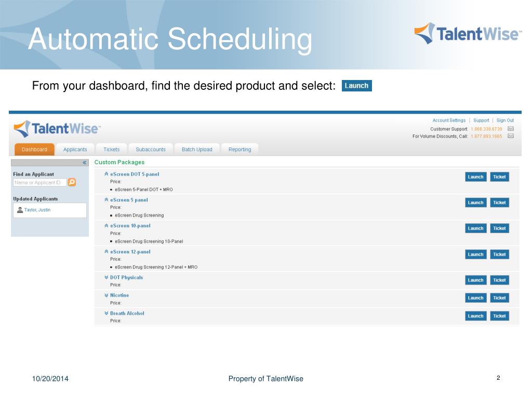Collapse the eScreen DOT 5-panel package

(x=106, y=174)
